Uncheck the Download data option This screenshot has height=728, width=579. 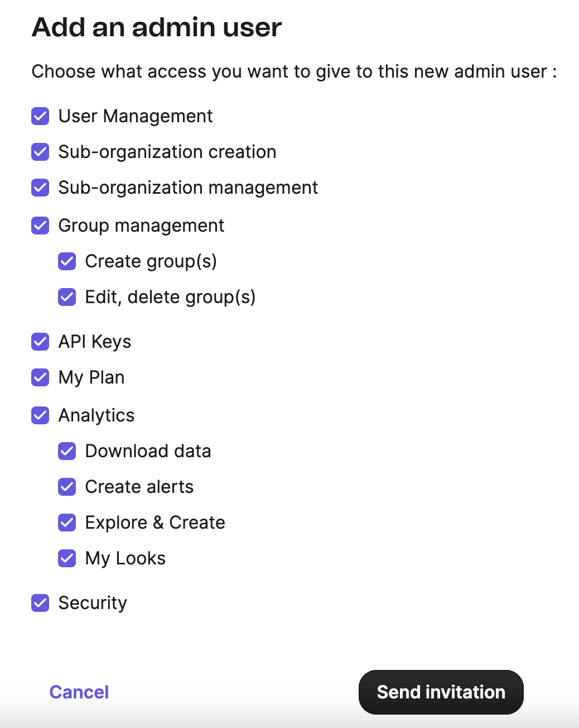(x=67, y=451)
